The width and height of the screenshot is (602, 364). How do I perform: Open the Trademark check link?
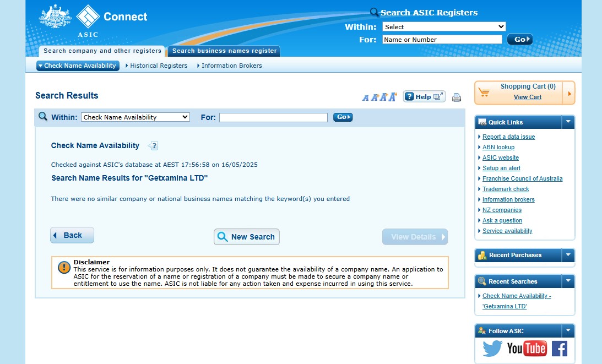506,189
